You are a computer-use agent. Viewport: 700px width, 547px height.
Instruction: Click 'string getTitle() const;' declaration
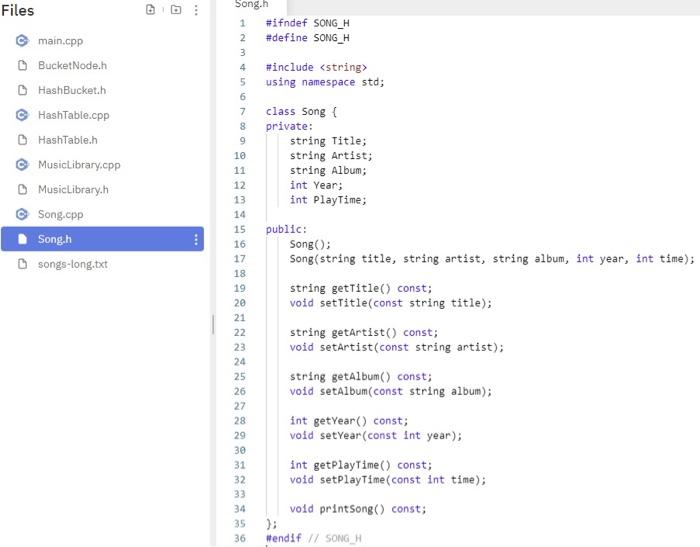tap(361, 288)
